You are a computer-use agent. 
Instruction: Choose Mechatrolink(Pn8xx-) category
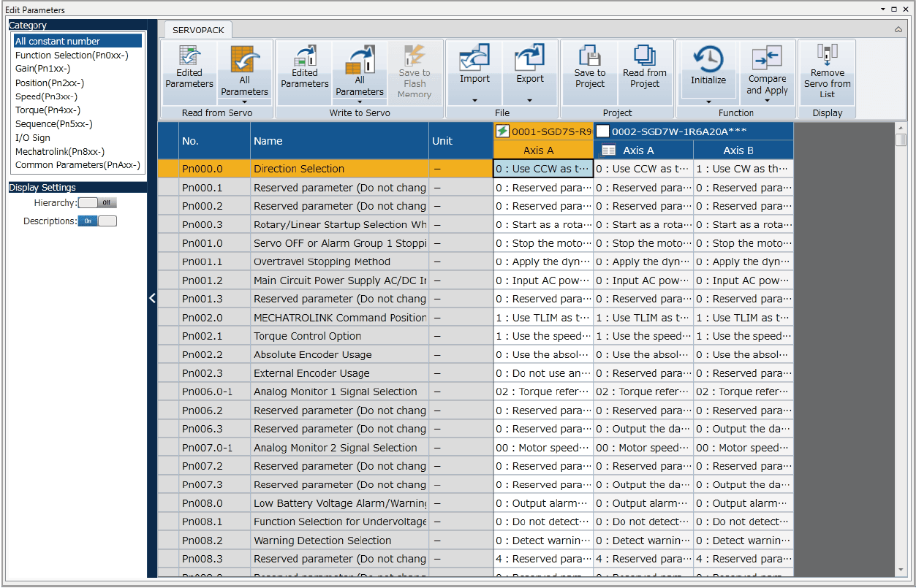[60, 151]
